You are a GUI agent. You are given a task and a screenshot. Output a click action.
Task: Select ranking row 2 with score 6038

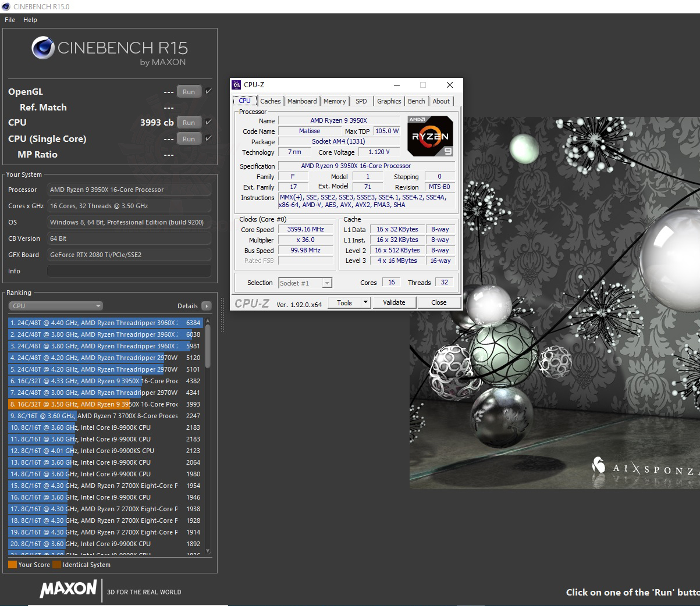pyautogui.click(x=105, y=334)
